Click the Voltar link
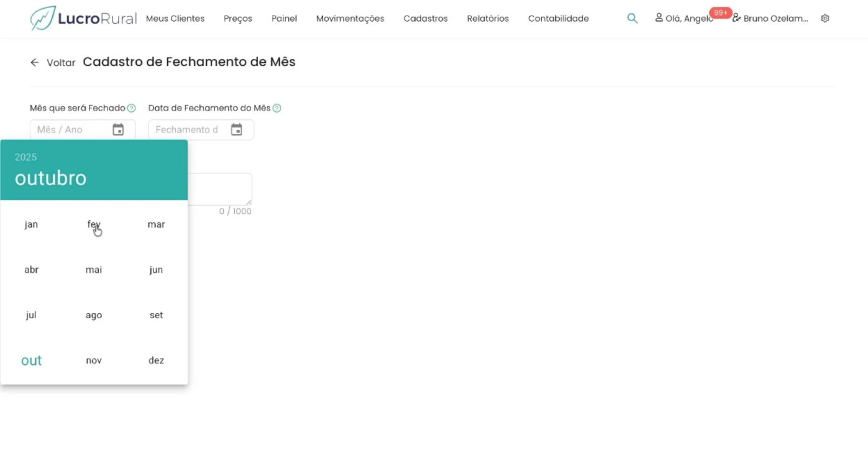This screenshot has height=471, width=868. (x=60, y=62)
